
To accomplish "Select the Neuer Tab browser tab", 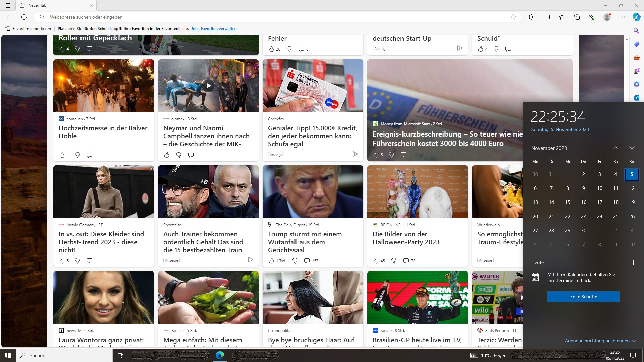I will pos(54,5).
